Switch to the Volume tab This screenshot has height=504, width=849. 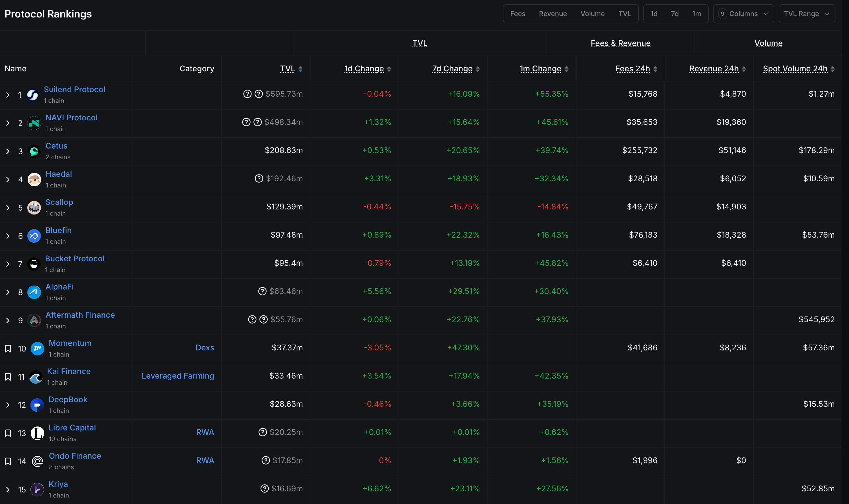(592, 14)
